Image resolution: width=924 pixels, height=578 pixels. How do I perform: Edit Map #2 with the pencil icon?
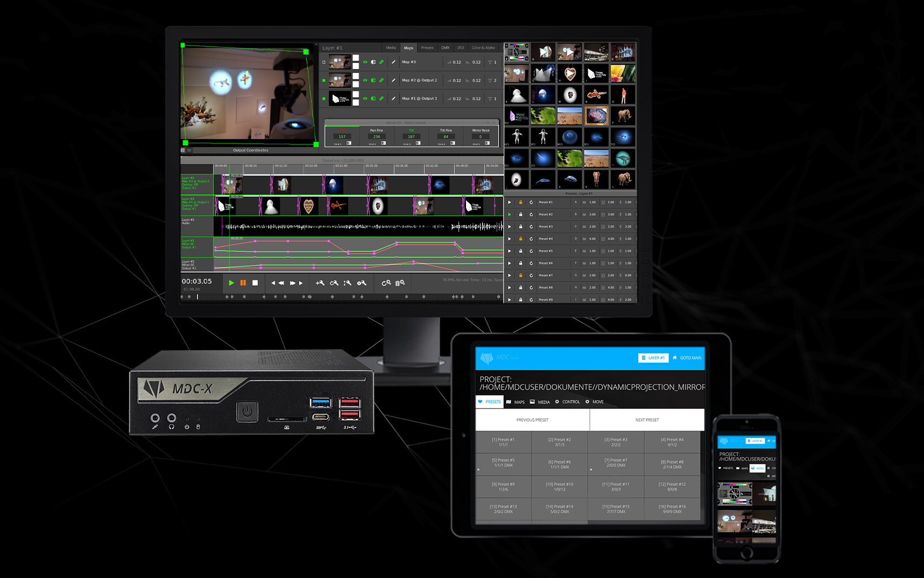393,80
